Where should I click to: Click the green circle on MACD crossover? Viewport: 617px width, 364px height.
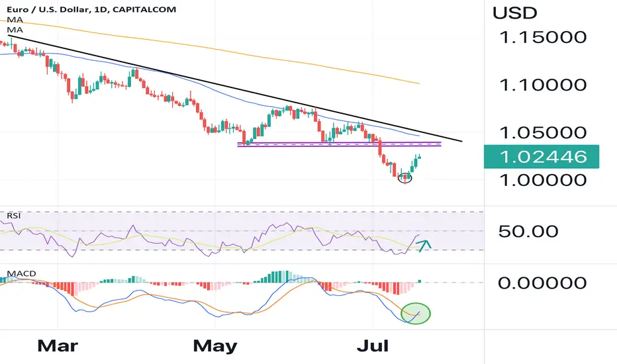point(416,313)
